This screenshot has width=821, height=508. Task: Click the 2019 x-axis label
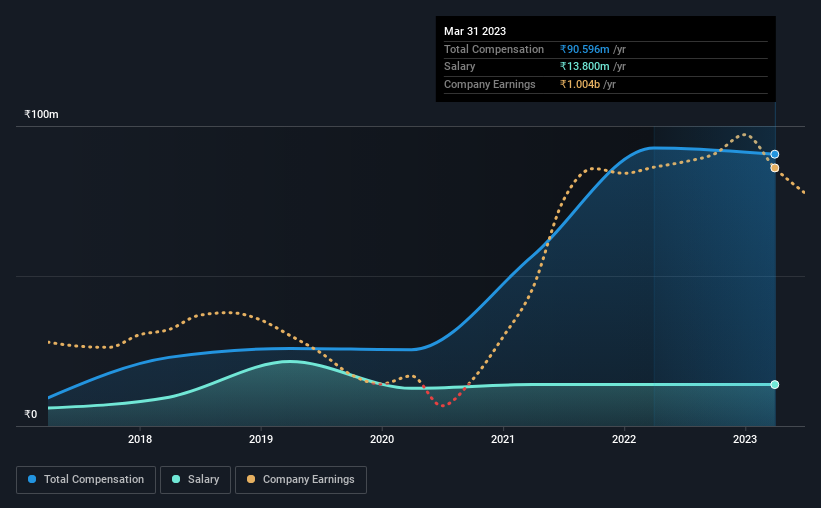261,439
